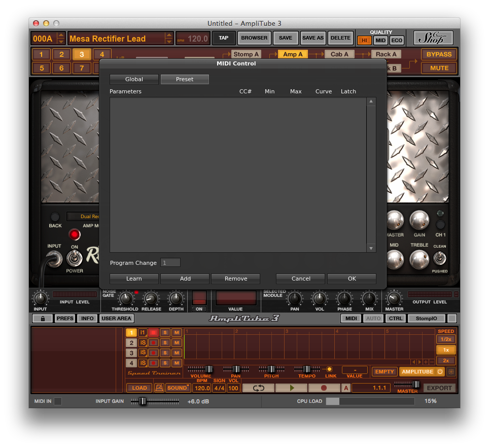
Task: Switch to the Preset tab
Action: coord(185,79)
